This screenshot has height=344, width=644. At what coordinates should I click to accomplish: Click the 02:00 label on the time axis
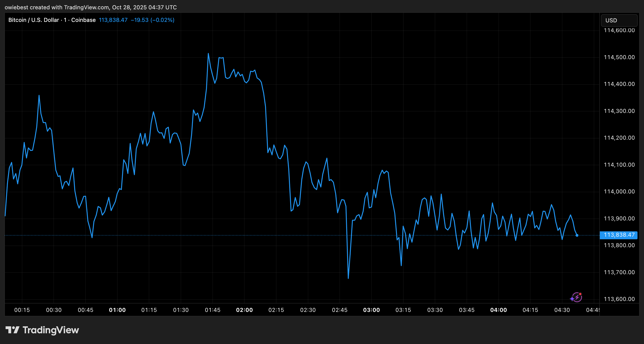coord(245,310)
